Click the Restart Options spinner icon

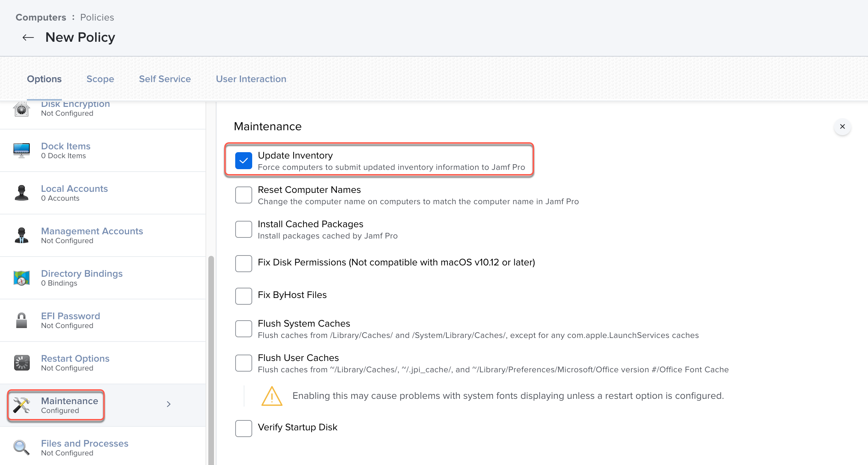click(x=22, y=363)
